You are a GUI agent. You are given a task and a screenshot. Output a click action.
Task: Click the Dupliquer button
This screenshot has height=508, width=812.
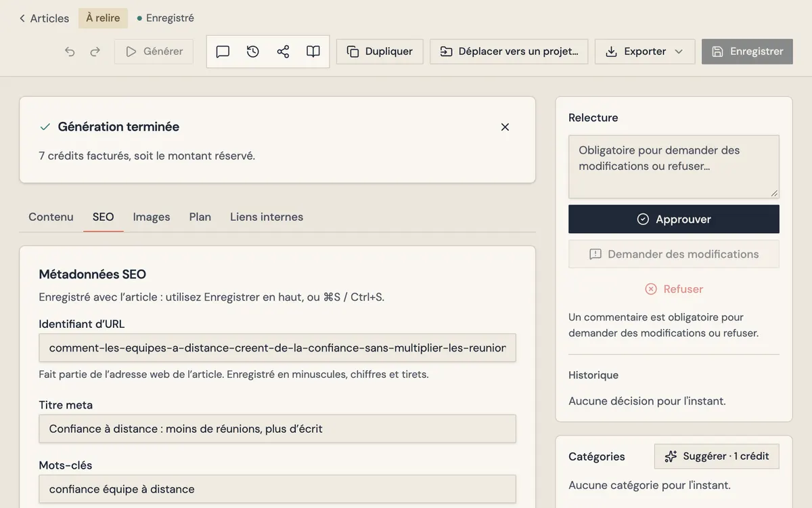click(380, 51)
